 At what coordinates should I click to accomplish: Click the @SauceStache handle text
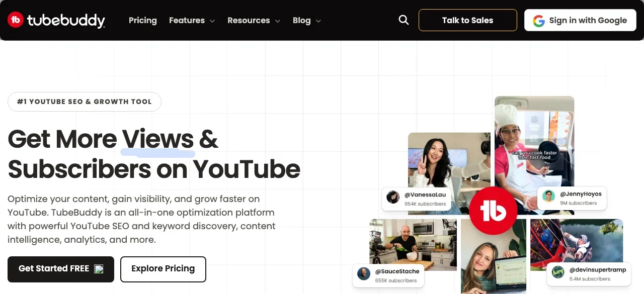[397, 271]
